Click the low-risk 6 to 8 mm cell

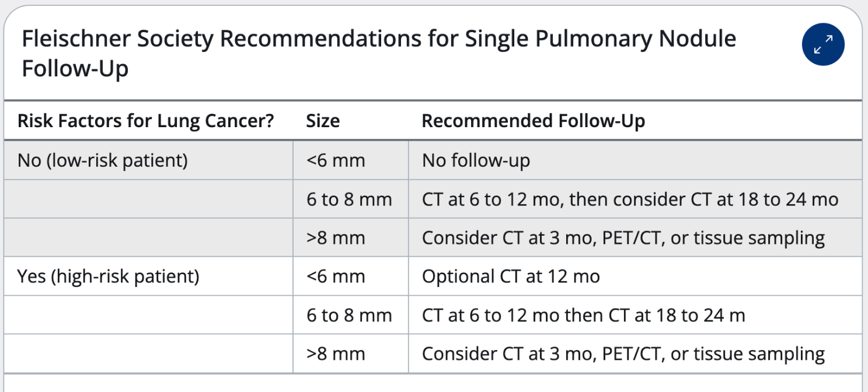click(x=351, y=199)
